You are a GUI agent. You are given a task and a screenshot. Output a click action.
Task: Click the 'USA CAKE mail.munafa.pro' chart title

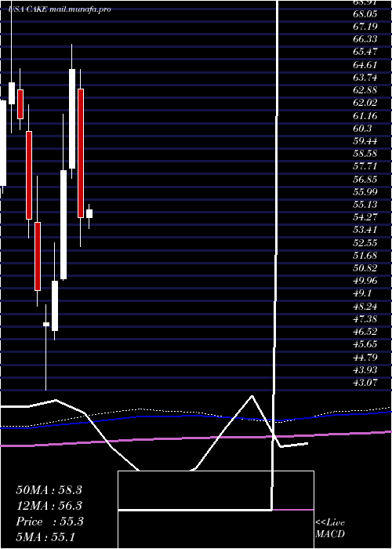click(60, 9)
